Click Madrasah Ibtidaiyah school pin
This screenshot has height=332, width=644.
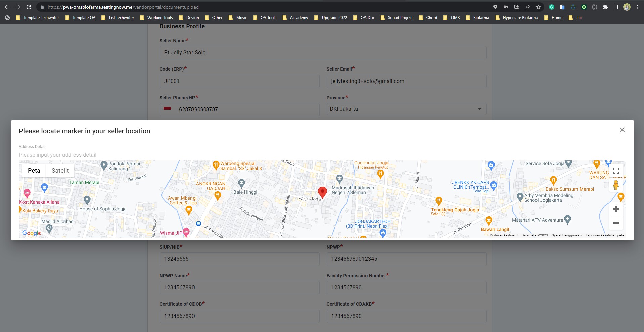pos(339,179)
